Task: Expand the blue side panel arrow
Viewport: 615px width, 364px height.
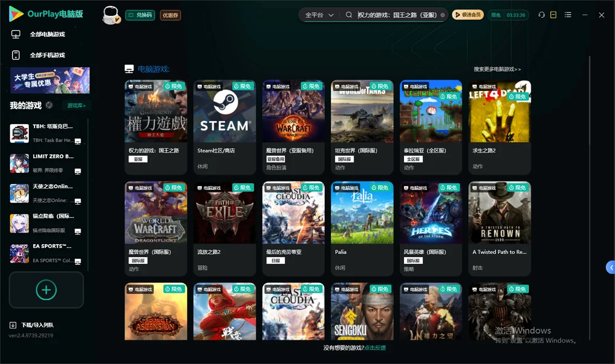Action: 611,267
